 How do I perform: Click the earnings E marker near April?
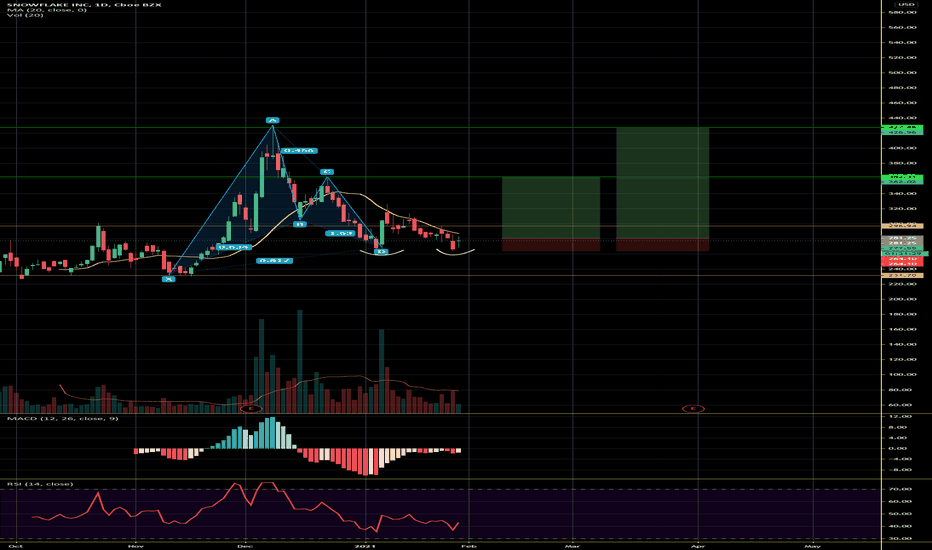693,408
